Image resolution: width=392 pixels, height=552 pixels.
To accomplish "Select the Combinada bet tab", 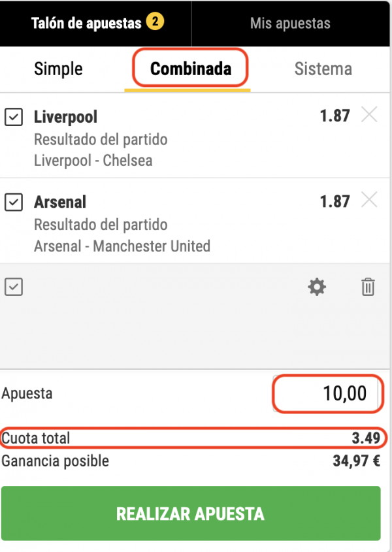I will [x=190, y=69].
